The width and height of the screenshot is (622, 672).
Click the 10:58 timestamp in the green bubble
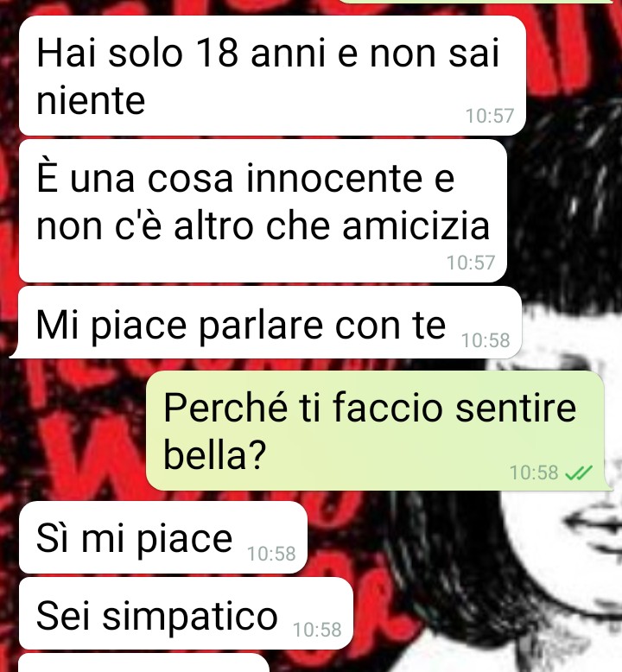coord(534,473)
